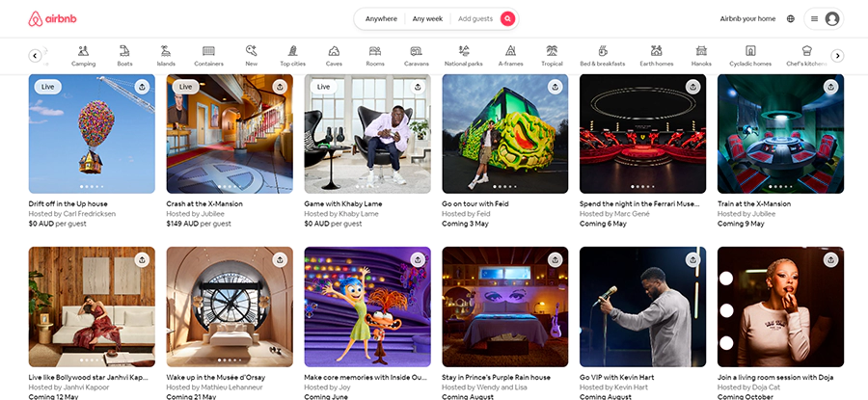Select the Top cities category
Screen dimensions: 868x400
pyautogui.click(x=293, y=56)
